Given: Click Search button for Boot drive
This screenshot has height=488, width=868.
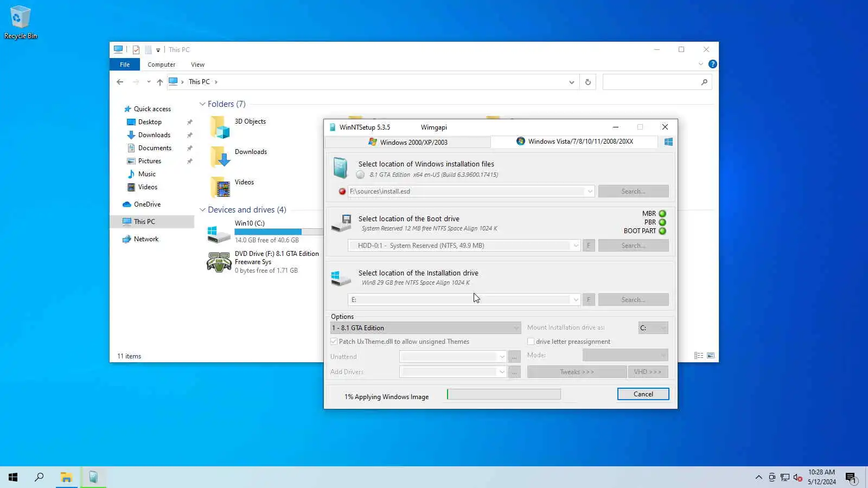Looking at the screenshot, I should click(633, 246).
